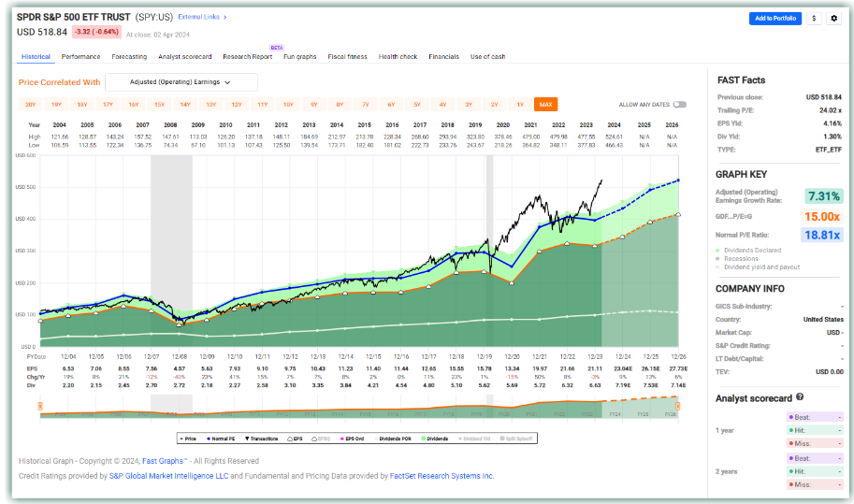Select the 20Y time range
854x504 pixels.
tap(31, 105)
